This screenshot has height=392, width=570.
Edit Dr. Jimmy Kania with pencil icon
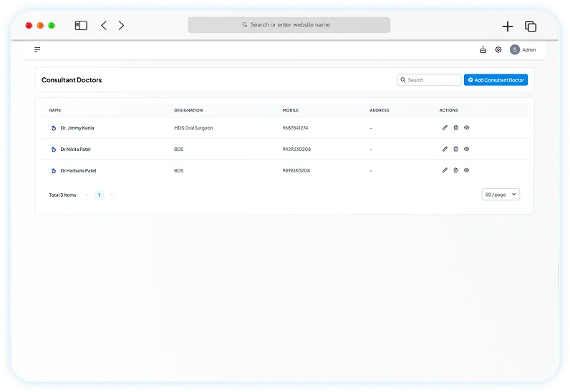[x=445, y=127]
